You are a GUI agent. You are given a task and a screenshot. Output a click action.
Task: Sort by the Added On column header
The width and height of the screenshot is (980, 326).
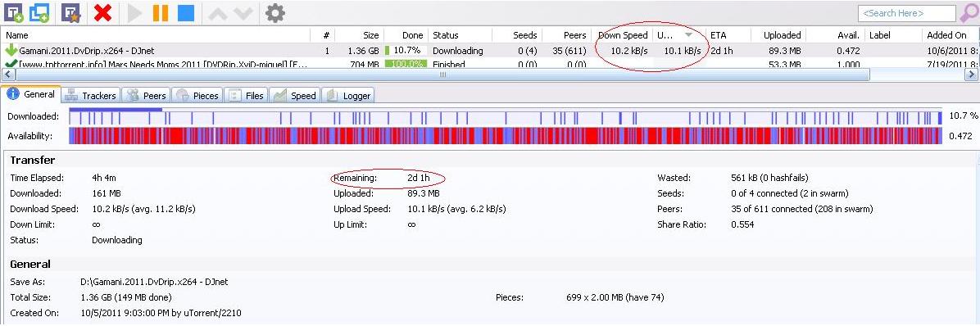951,35
